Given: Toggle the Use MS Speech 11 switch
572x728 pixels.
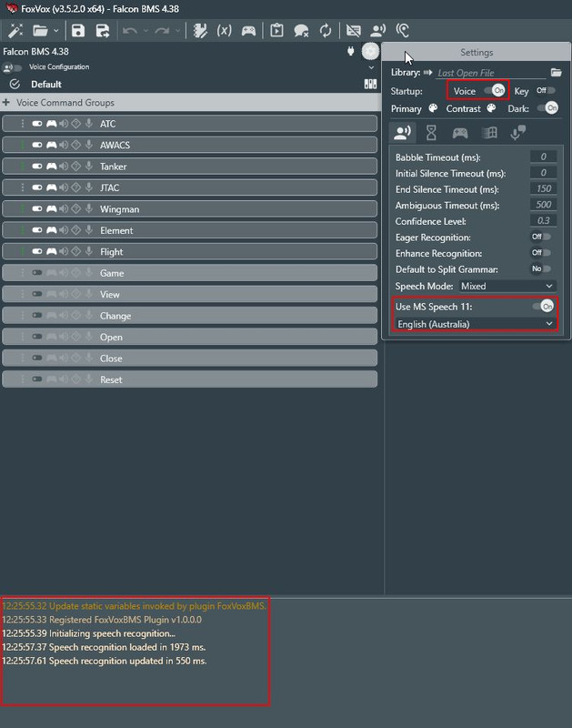Looking at the screenshot, I should pyautogui.click(x=543, y=307).
